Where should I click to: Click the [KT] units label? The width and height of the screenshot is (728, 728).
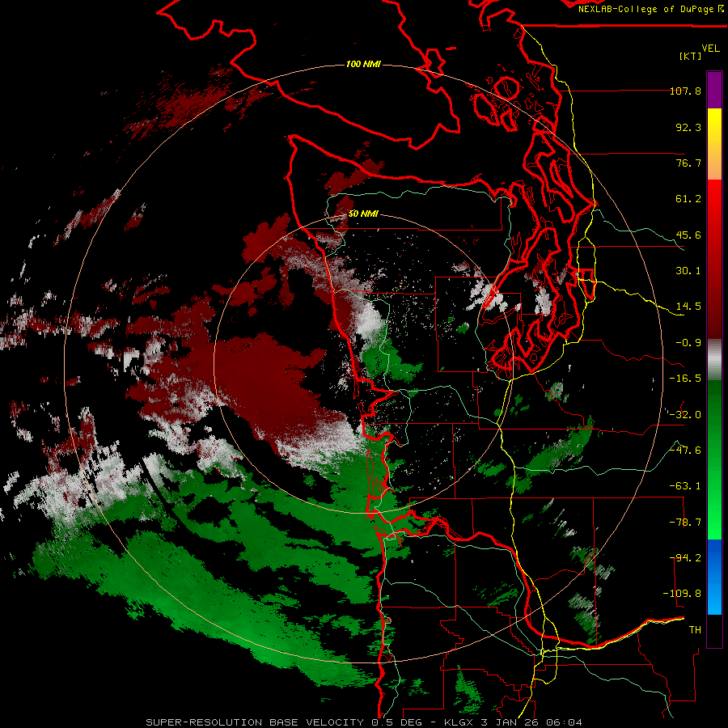click(x=690, y=56)
